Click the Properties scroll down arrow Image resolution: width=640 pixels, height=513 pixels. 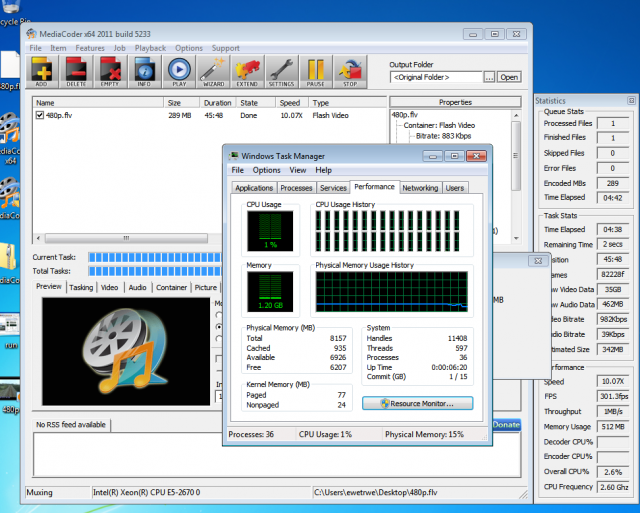[x=516, y=238]
